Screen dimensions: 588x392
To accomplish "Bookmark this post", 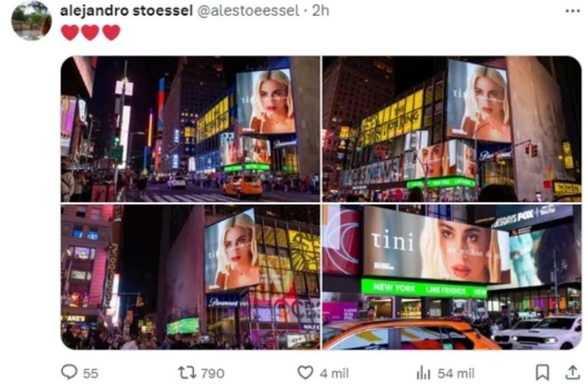I will 542,372.
